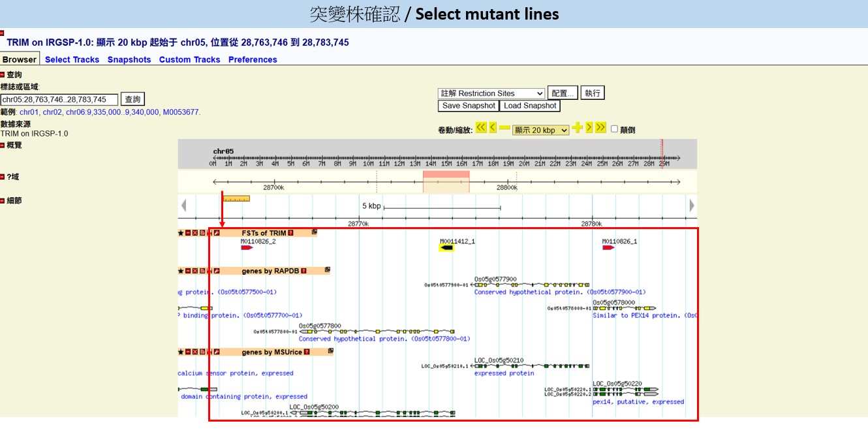Pop out the genes by RAPDB track
Screen dimensions: 868x438
328,270
